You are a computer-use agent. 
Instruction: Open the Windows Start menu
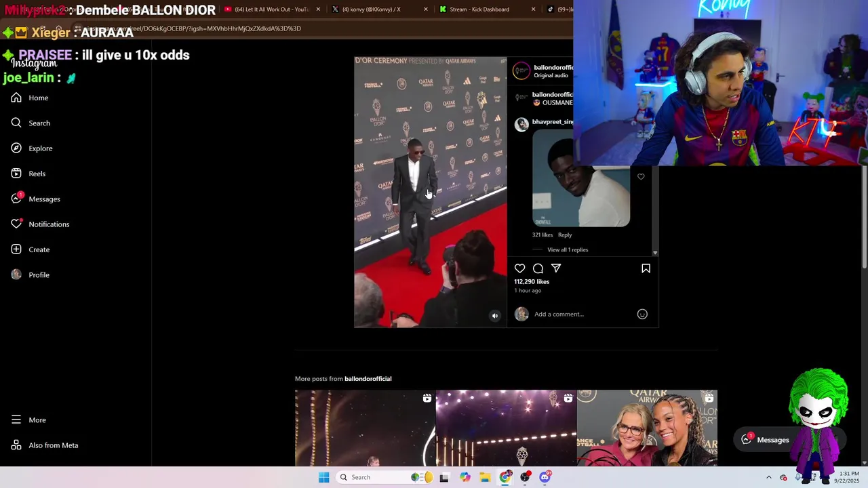click(324, 477)
